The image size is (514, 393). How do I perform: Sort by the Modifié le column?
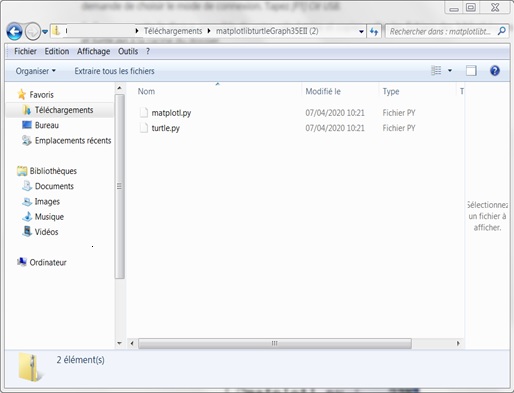tap(323, 91)
